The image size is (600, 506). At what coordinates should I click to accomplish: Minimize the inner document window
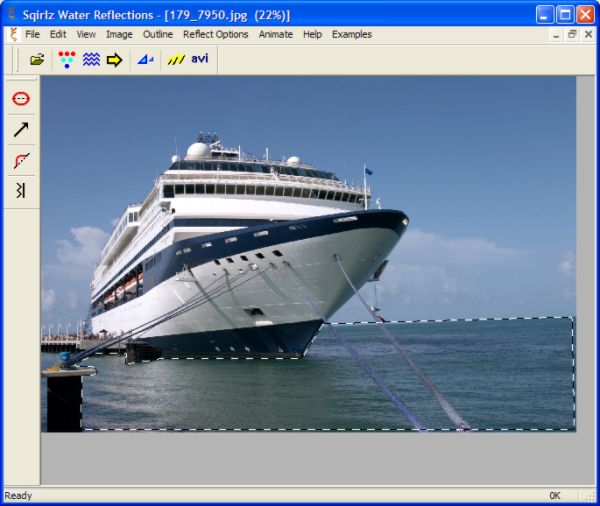[556, 35]
